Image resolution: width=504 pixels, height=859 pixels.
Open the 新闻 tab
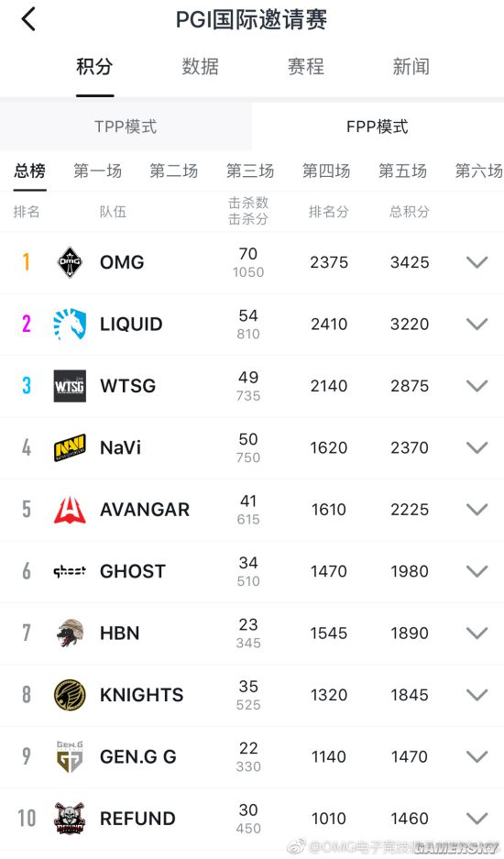pos(411,67)
